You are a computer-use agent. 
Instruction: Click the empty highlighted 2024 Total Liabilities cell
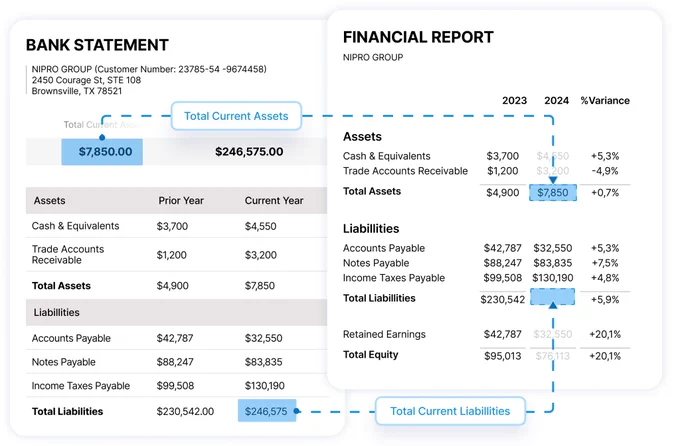click(x=553, y=297)
